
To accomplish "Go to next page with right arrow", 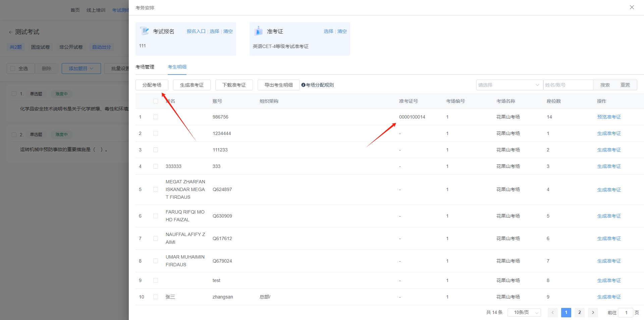I will [593, 312].
